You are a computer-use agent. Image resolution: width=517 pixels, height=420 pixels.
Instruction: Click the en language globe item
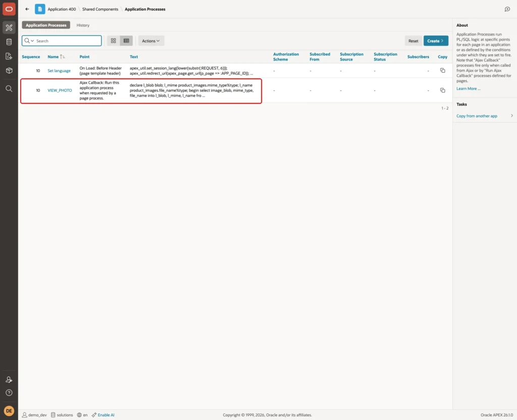pos(82,415)
